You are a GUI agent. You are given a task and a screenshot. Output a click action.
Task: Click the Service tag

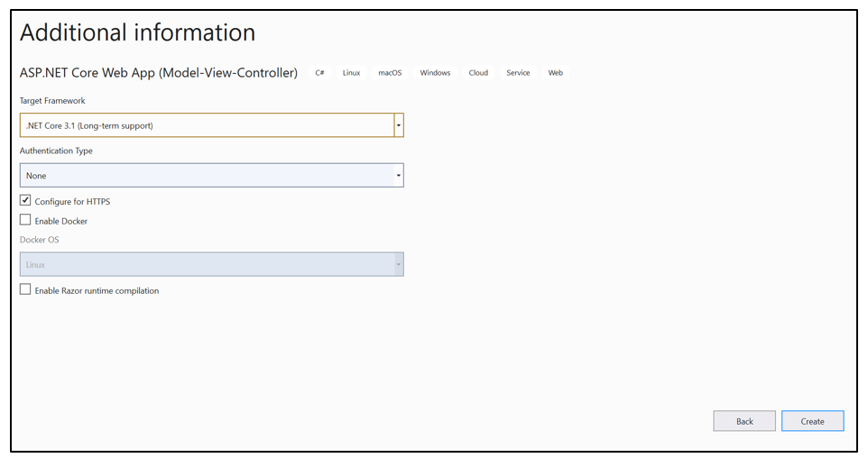[x=518, y=73]
